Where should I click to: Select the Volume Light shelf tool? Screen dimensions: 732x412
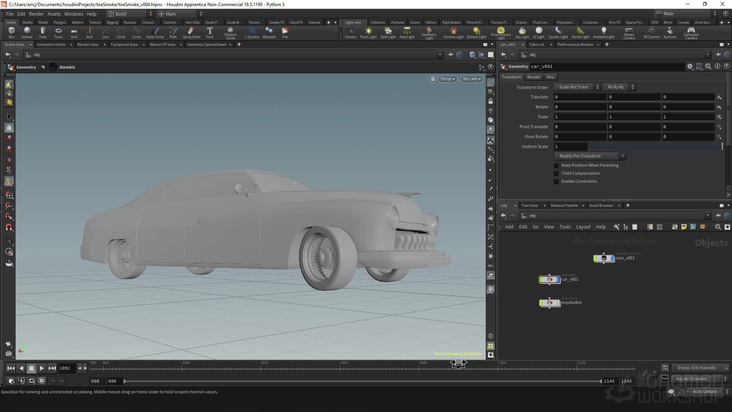pos(453,32)
